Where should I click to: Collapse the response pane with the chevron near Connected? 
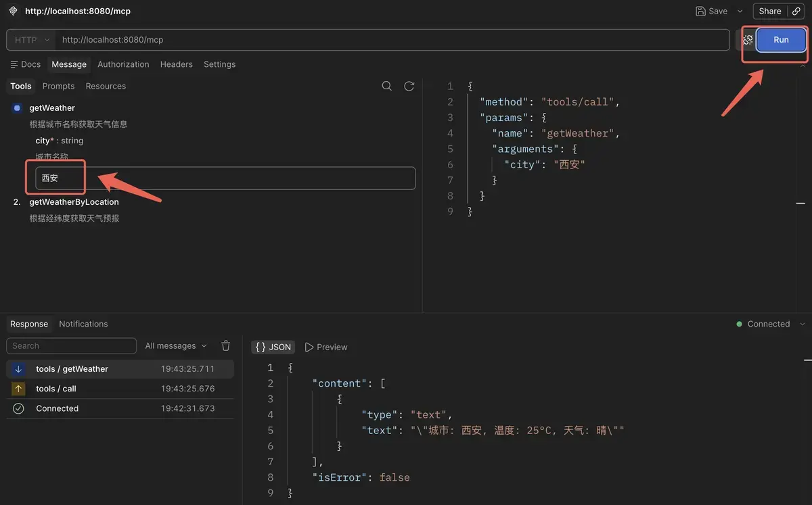tap(803, 324)
